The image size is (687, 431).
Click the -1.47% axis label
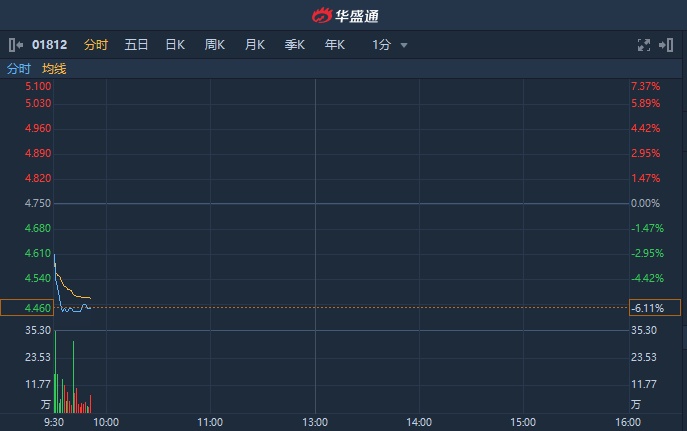(648, 228)
